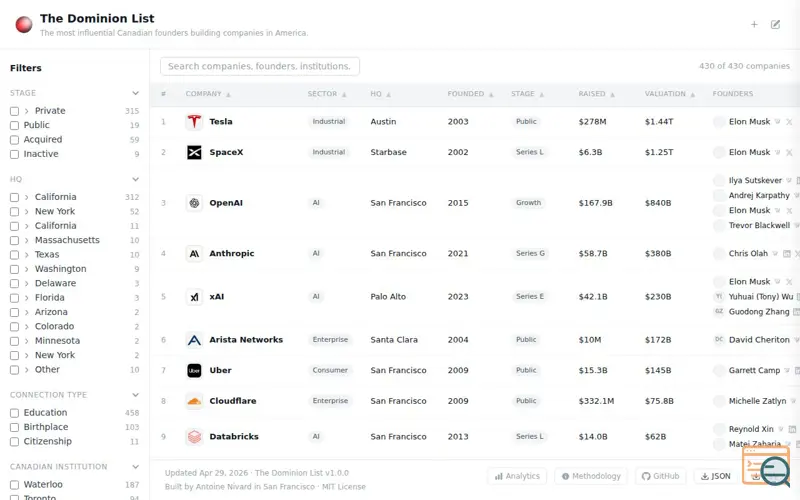Click the OpenAI logo icon
The width and height of the screenshot is (800, 500).
coord(194,203)
